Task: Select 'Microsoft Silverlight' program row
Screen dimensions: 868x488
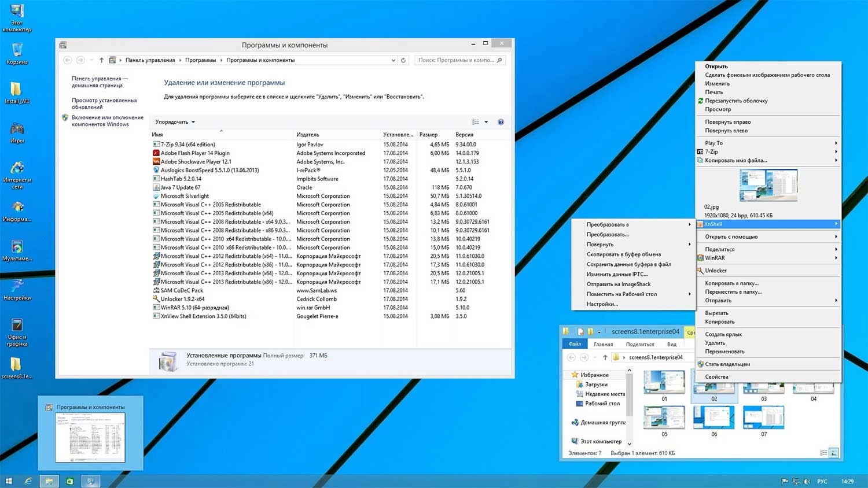Action: coord(330,196)
